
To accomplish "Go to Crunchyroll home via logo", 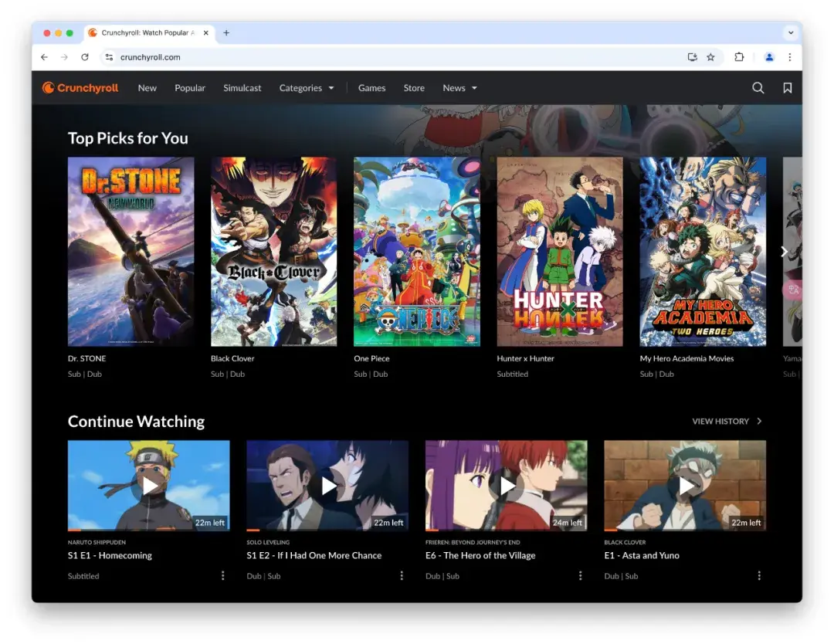I will tap(80, 88).
